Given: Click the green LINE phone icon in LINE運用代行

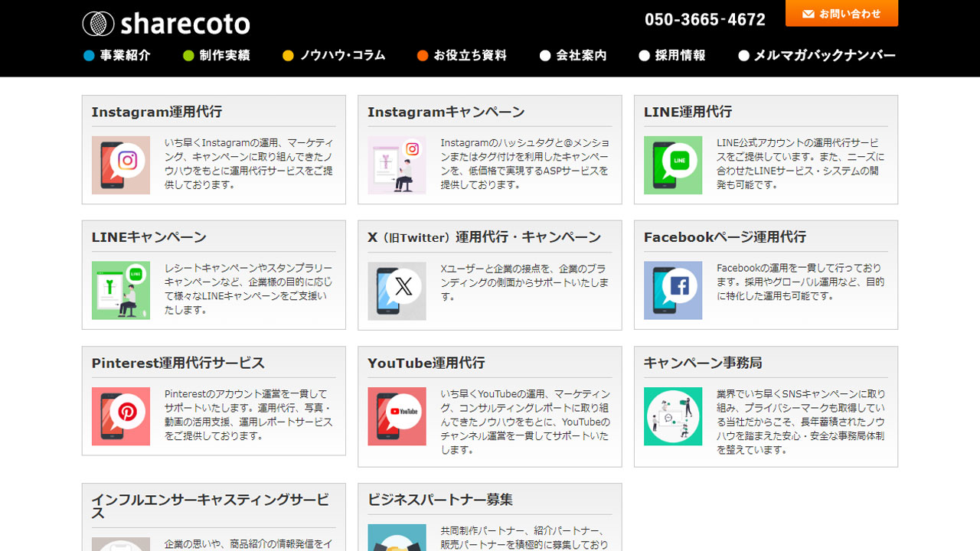Looking at the screenshot, I should pos(673,165).
